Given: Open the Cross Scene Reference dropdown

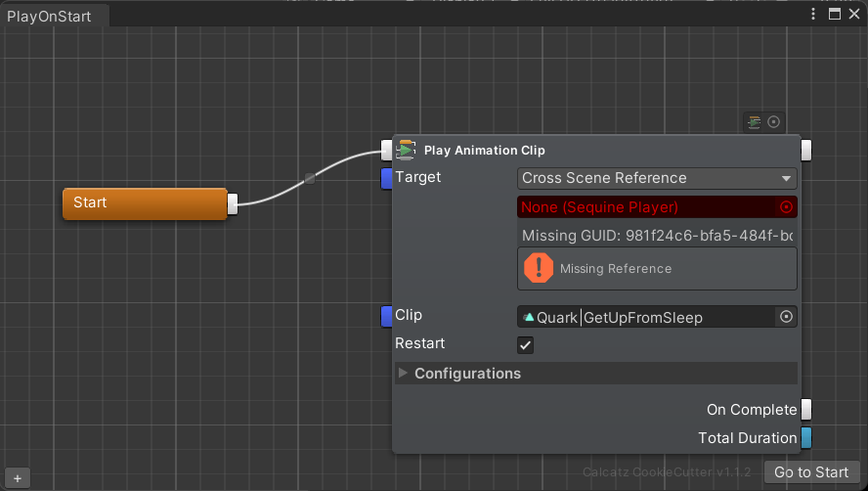Looking at the screenshot, I should point(656,178).
